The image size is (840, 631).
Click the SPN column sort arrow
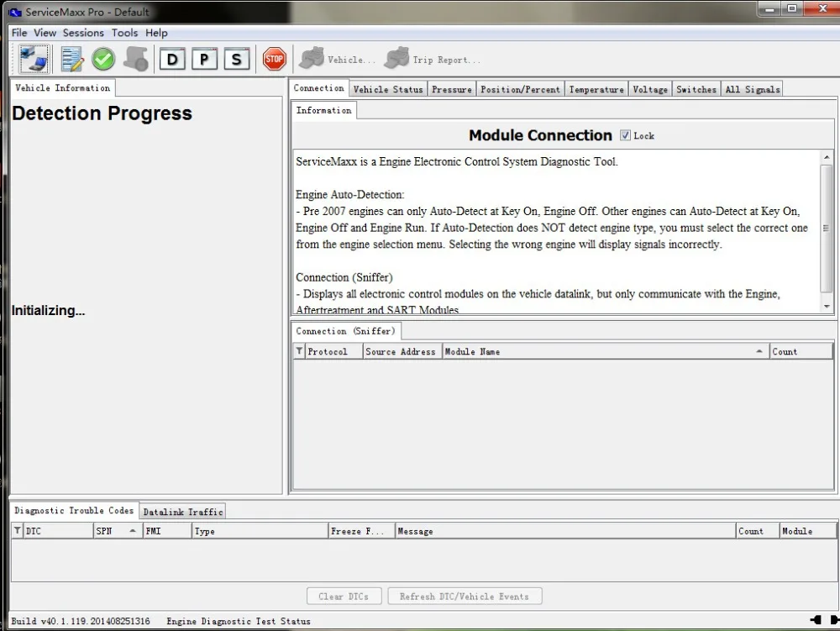[133, 530]
